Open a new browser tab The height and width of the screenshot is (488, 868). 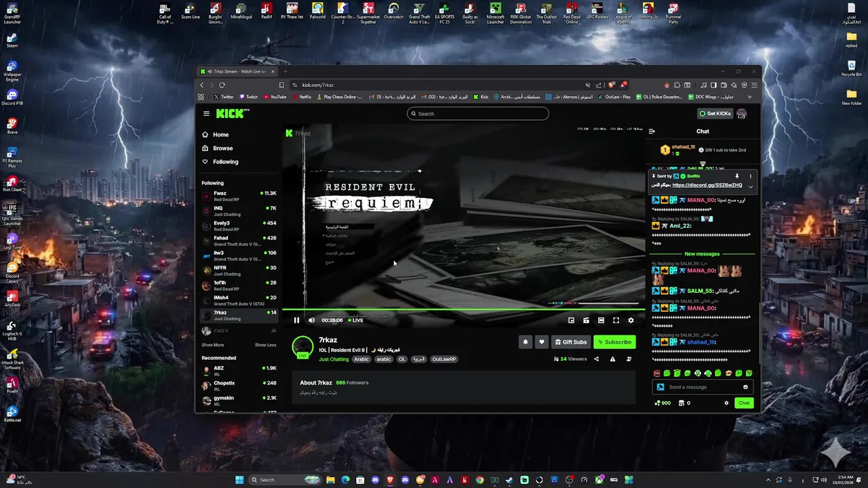tap(285, 71)
